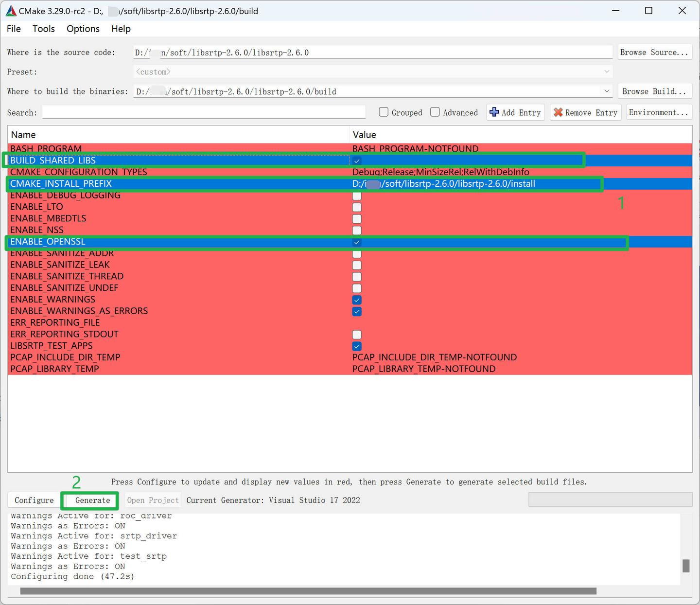Click the red X Remove Entry icon
Image resolution: width=700 pixels, height=605 pixels.
(558, 112)
